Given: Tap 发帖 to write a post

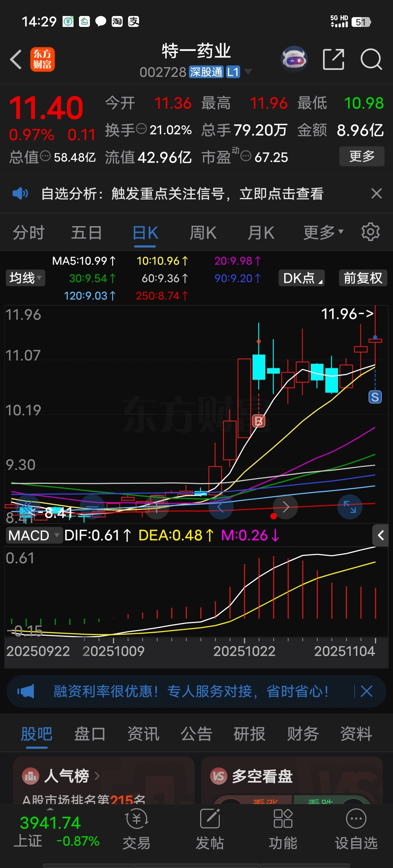Looking at the screenshot, I should 210,830.
